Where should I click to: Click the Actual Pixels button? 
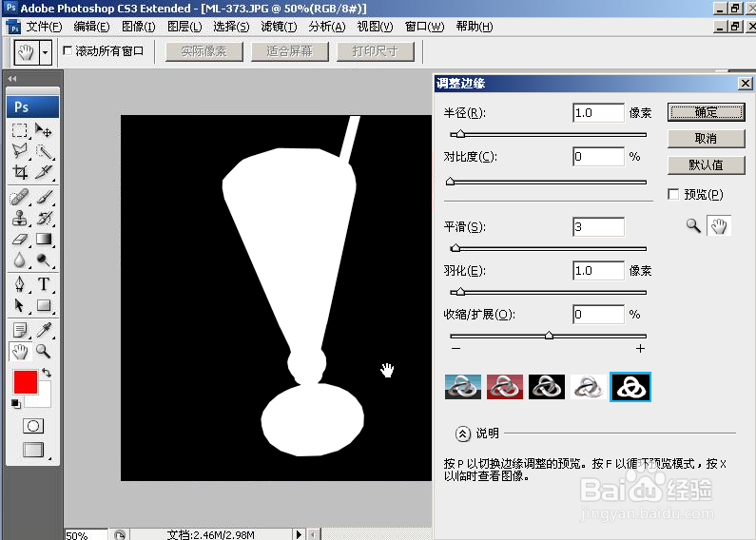pyautogui.click(x=204, y=51)
